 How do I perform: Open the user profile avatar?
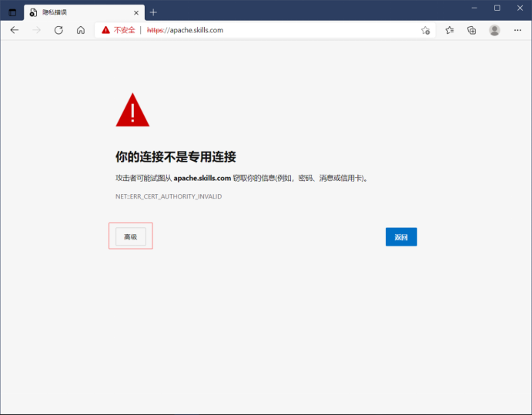[494, 30]
